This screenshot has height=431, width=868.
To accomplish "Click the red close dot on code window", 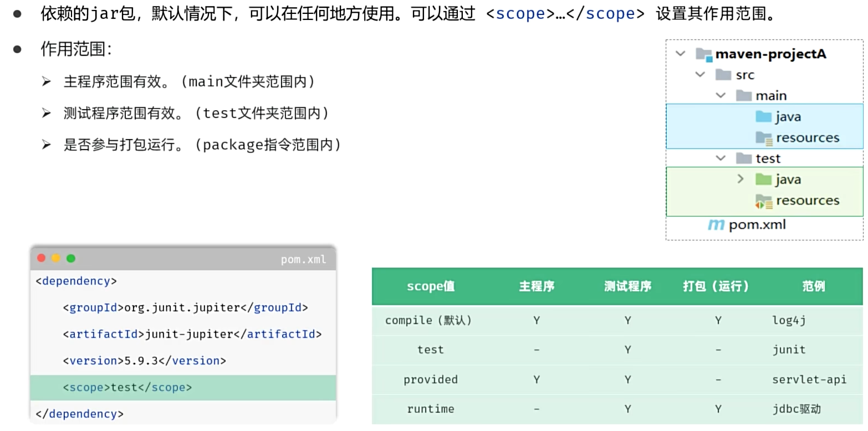I will tap(41, 258).
